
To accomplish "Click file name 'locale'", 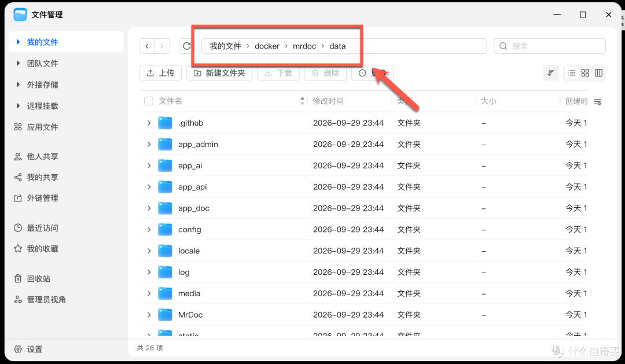I will [x=189, y=251].
